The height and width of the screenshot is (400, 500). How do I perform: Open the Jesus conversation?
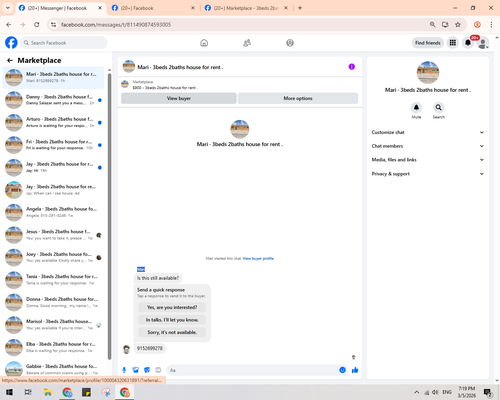point(53,235)
